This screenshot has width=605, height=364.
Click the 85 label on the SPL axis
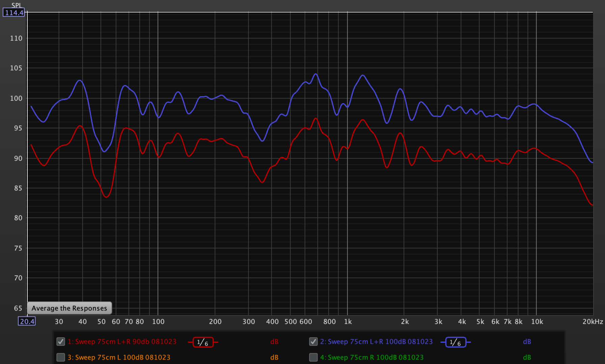pos(18,188)
